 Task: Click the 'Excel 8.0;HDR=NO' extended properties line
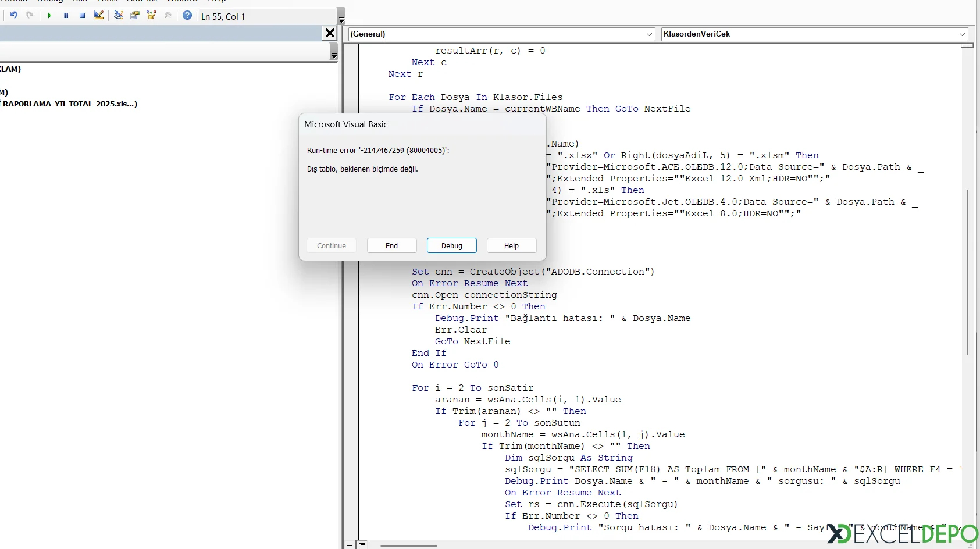tap(674, 213)
